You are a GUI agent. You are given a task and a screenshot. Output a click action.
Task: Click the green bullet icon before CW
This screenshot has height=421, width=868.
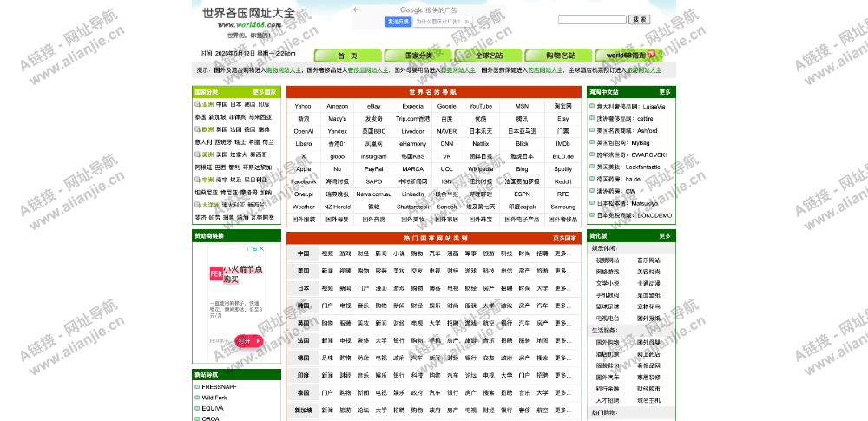tap(592, 191)
